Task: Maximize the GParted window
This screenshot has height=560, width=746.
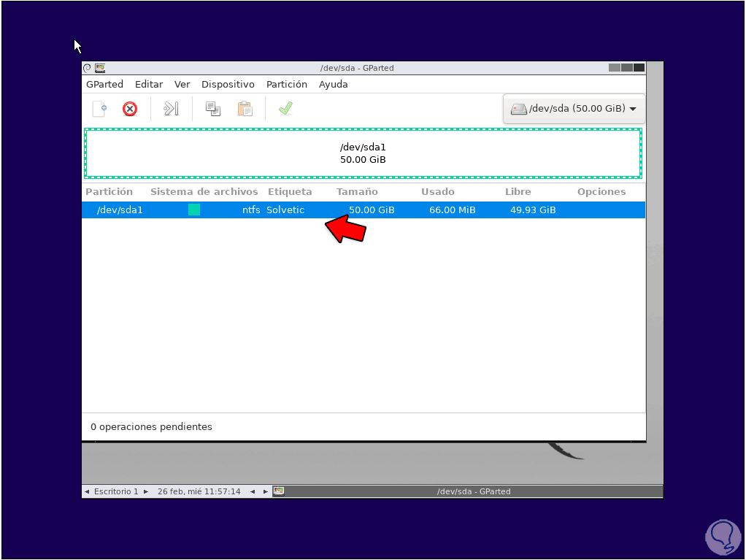Action: tap(626, 68)
